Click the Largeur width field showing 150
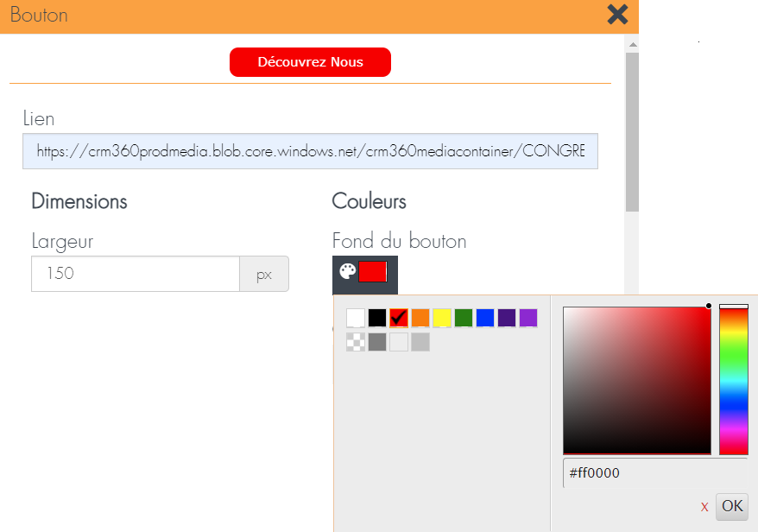This screenshot has height=532, width=758. tap(136, 274)
